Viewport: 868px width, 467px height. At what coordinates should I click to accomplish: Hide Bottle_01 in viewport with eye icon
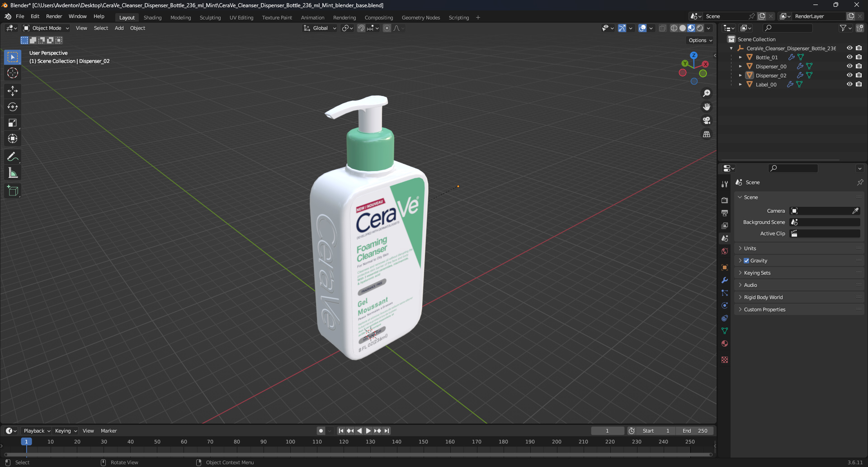point(849,57)
